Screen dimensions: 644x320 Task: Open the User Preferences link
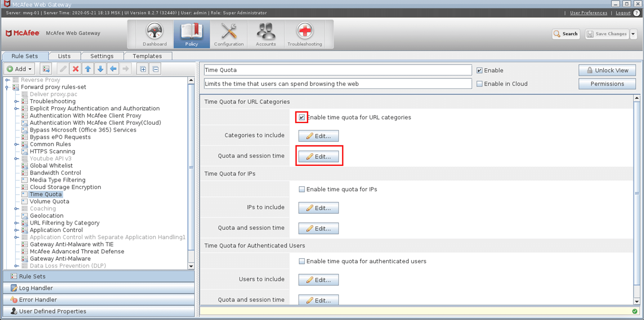click(589, 13)
